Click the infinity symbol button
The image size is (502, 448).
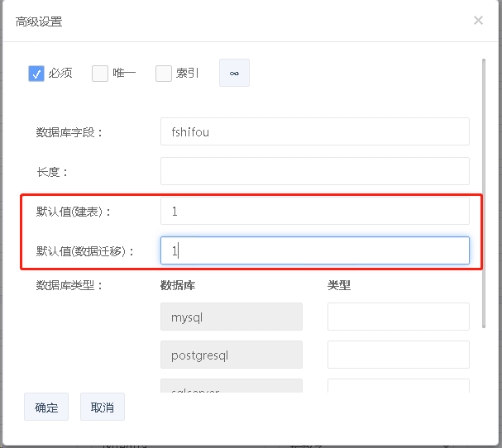[x=234, y=73]
